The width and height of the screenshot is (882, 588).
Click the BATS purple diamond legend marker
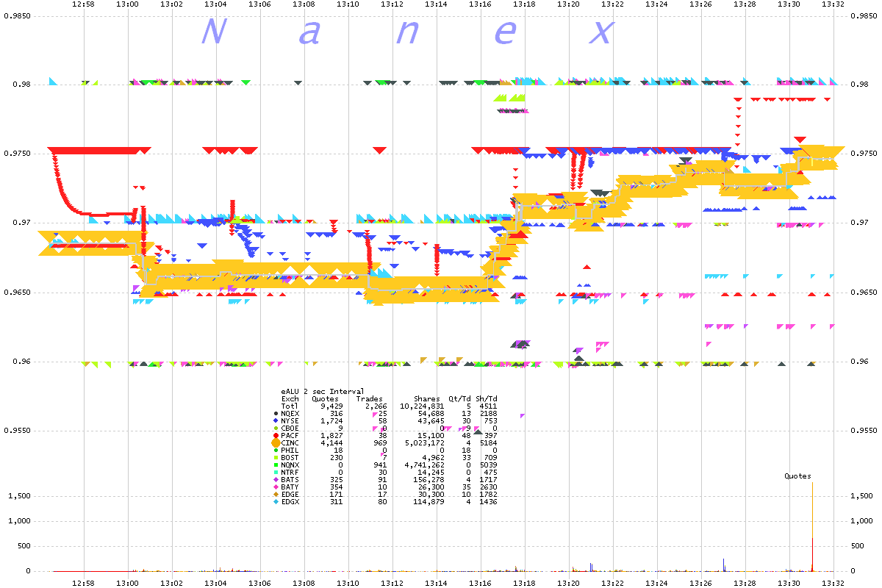276,480
